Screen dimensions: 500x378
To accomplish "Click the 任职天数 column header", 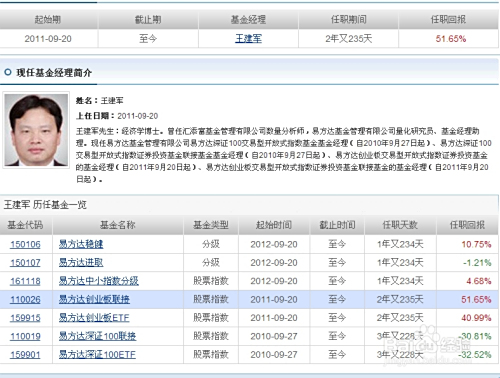I will pos(400,225).
